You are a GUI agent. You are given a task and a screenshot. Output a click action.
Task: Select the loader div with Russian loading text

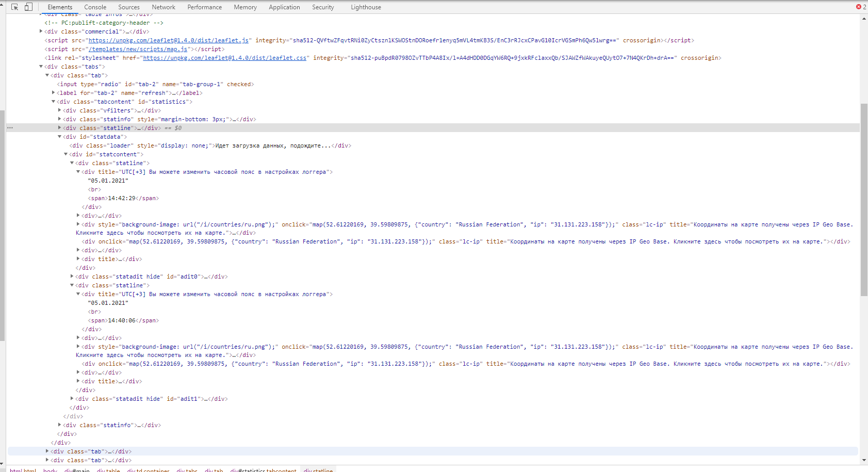click(210, 145)
